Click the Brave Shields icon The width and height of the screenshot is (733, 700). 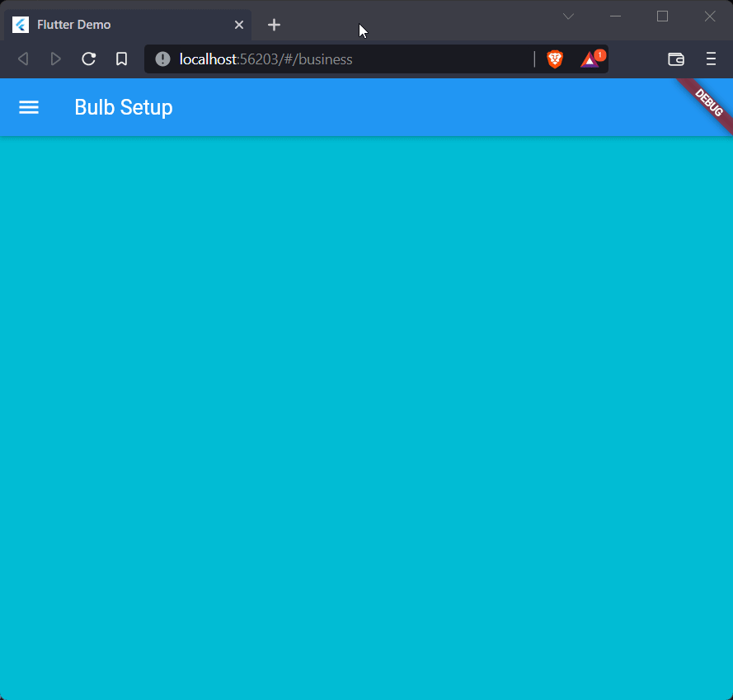[x=555, y=59]
